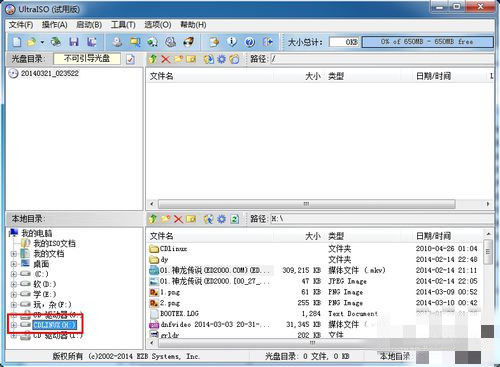Screen dimensions: 500x367
Task: Click the Info (i) toolbar icon
Action: pyautogui.click(x=232, y=42)
